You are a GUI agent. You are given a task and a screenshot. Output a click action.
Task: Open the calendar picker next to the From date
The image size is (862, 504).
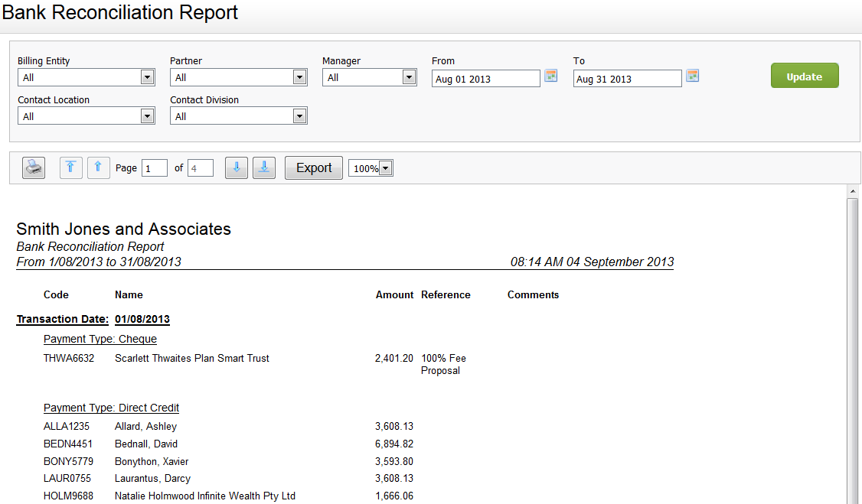[x=550, y=76]
